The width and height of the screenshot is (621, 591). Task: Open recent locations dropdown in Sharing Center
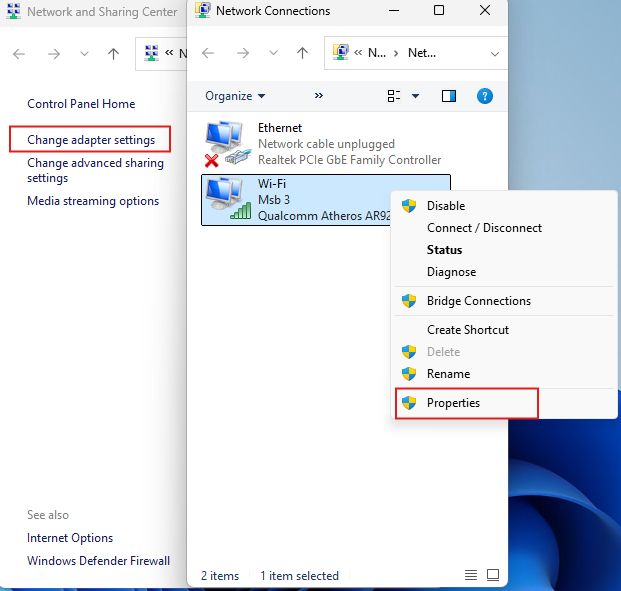(84, 53)
